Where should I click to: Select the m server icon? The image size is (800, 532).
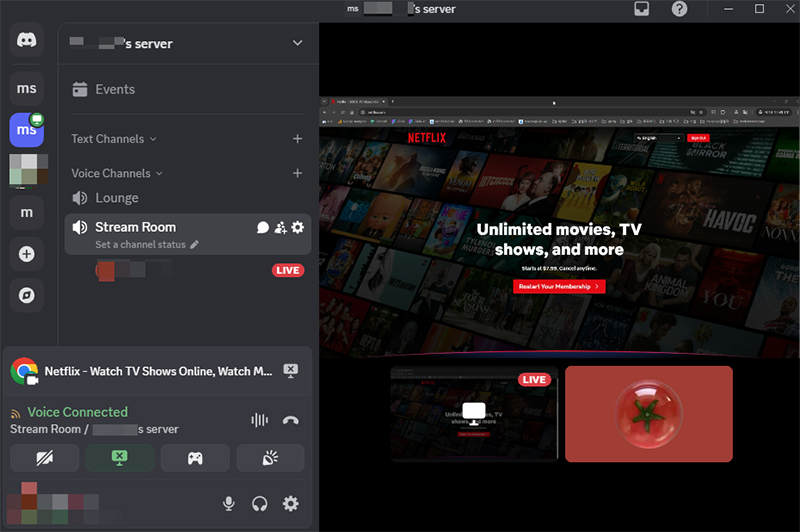(27, 213)
